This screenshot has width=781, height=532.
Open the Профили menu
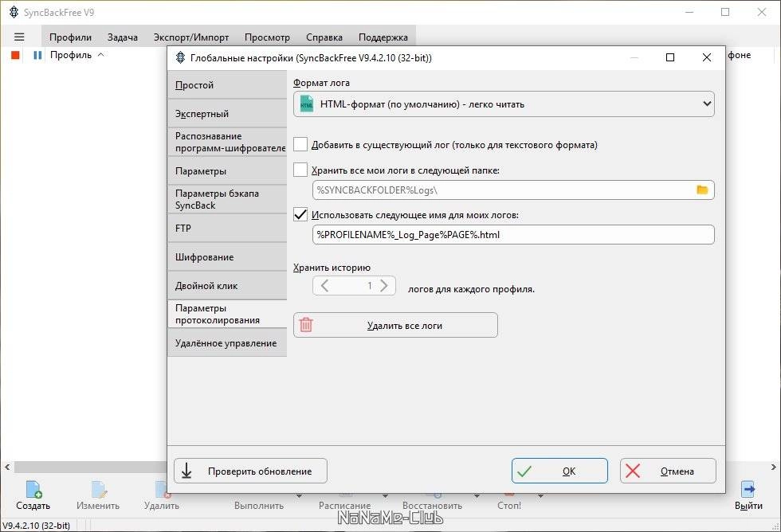[70, 37]
